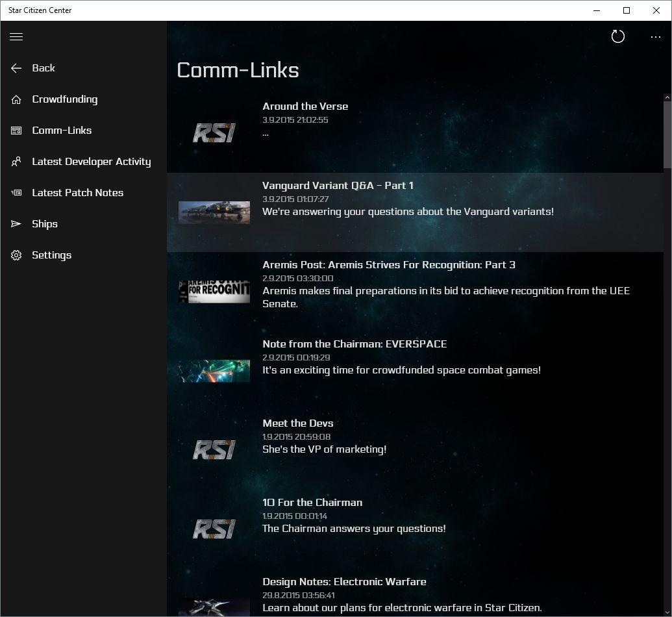Click the Aremis UEE Senate description text

point(446,297)
